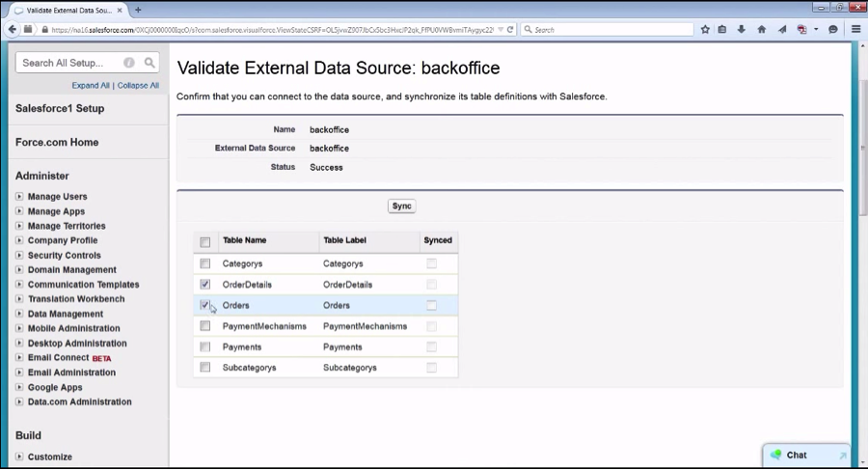Click the PaymentMechanisms table name cell
Viewport: 868px width, 470px height.
(264, 326)
